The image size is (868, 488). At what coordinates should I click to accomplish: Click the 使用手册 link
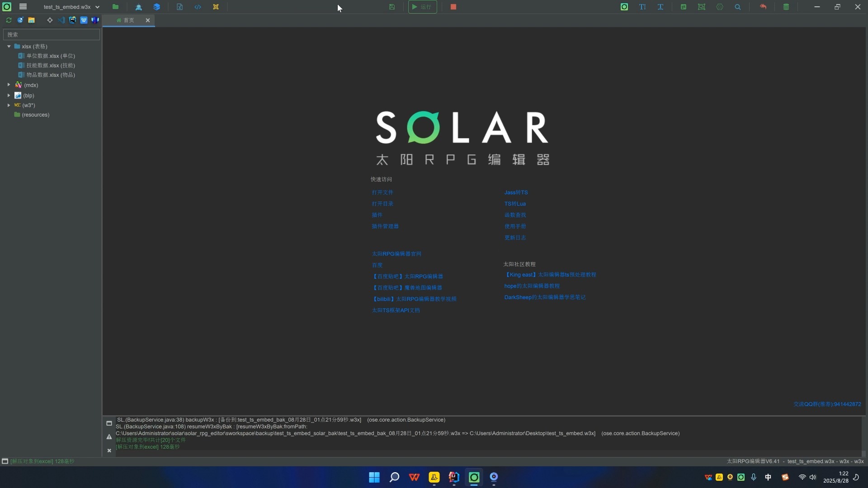(x=515, y=226)
